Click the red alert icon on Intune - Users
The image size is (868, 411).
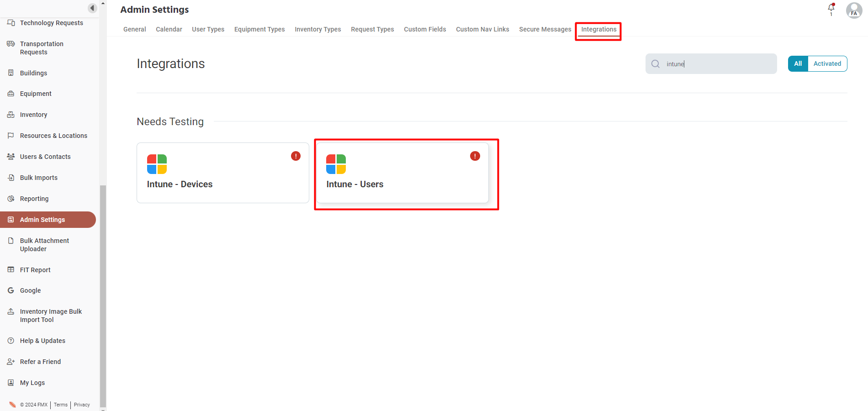[475, 156]
